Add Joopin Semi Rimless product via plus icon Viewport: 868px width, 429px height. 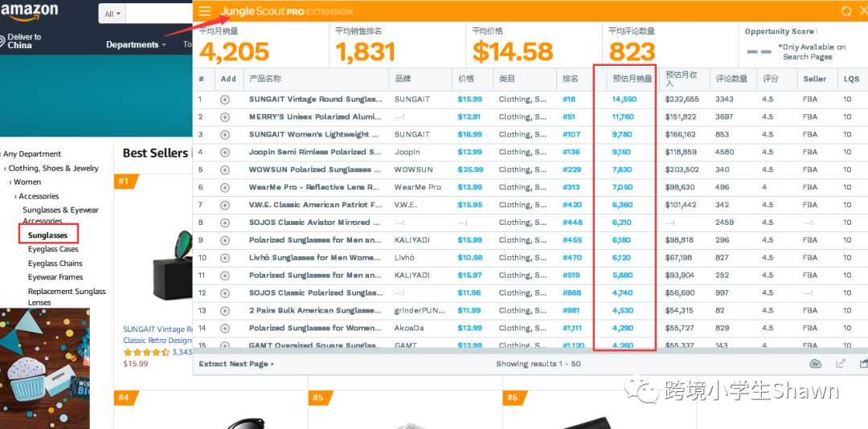(225, 152)
